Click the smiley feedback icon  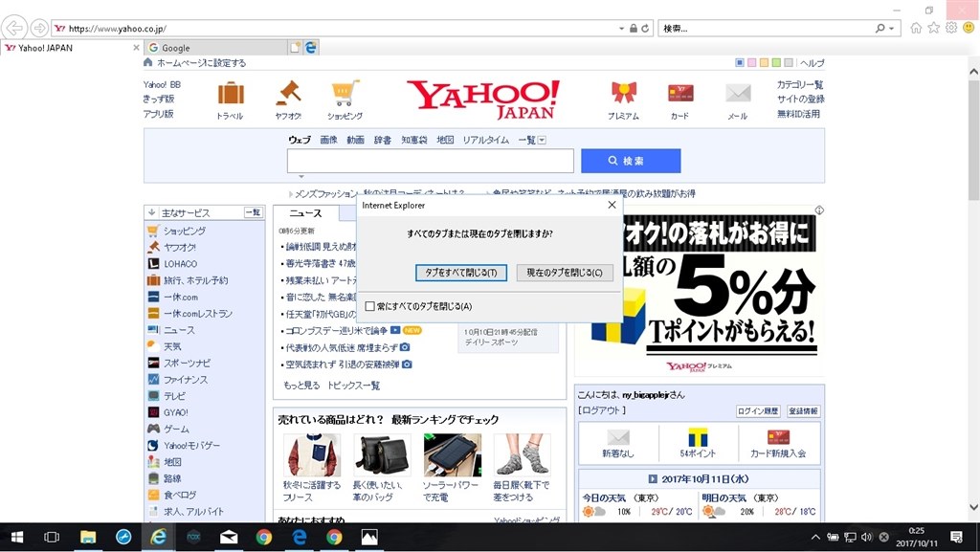(969, 28)
